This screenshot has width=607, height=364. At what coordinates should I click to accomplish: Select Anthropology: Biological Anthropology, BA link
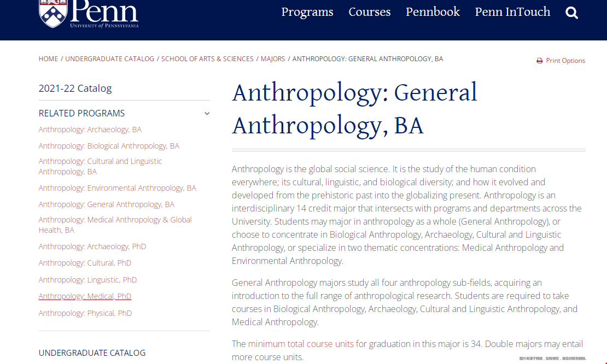pyautogui.click(x=109, y=146)
